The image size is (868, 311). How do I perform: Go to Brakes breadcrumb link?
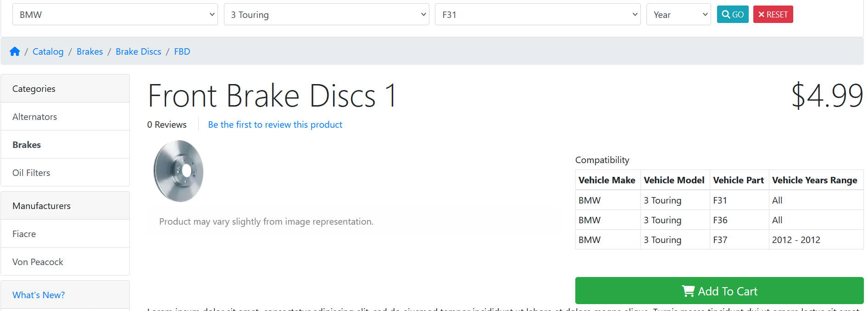[90, 51]
